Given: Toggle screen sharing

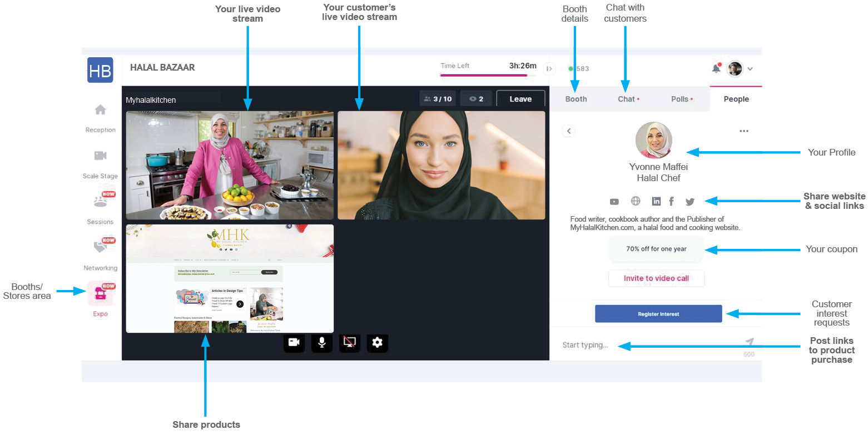Looking at the screenshot, I should (350, 342).
